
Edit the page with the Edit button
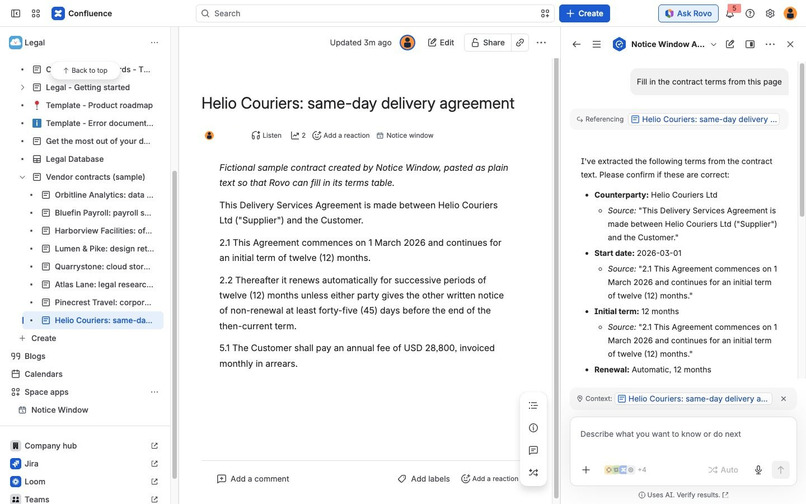click(441, 43)
